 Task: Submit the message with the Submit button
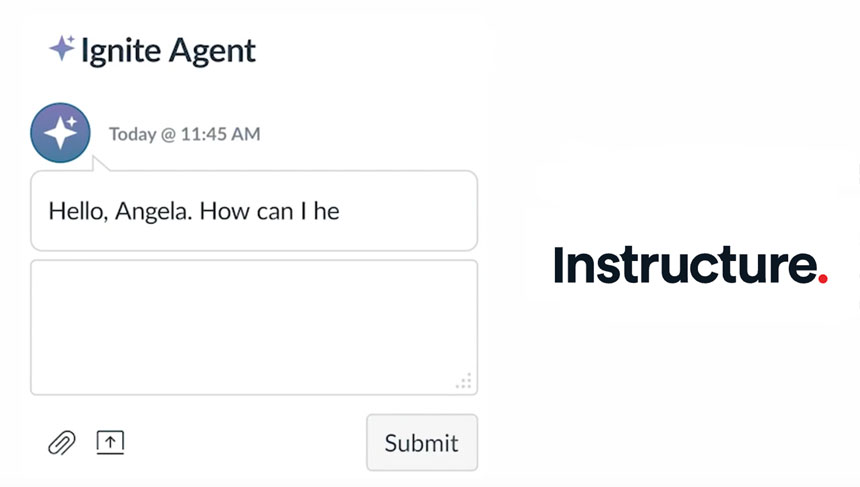click(x=422, y=443)
